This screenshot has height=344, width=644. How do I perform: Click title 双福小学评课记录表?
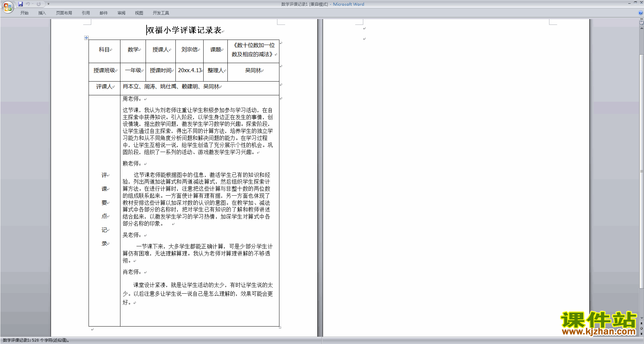pyautogui.click(x=184, y=30)
